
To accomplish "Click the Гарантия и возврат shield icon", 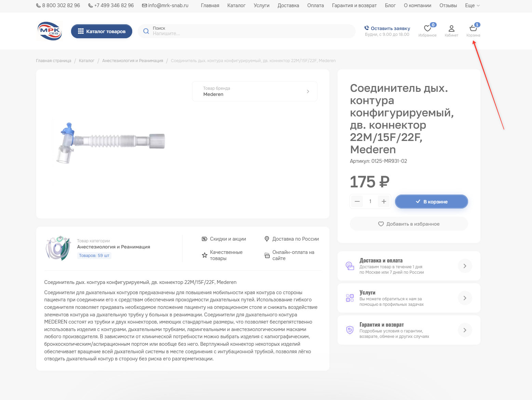I will (x=350, y=330).
